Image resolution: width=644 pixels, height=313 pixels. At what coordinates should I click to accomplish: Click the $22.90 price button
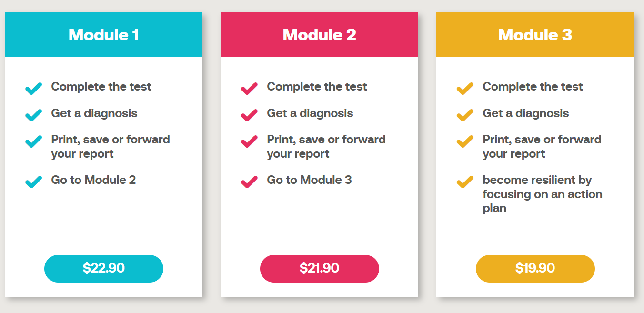pyautogui.click(x=104, y=268)
